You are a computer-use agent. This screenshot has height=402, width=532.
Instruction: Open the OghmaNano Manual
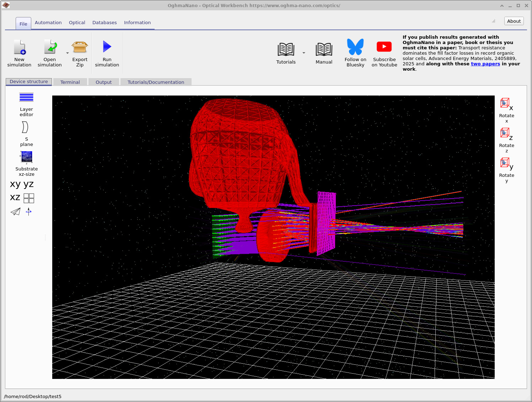[x=324, y=50]
